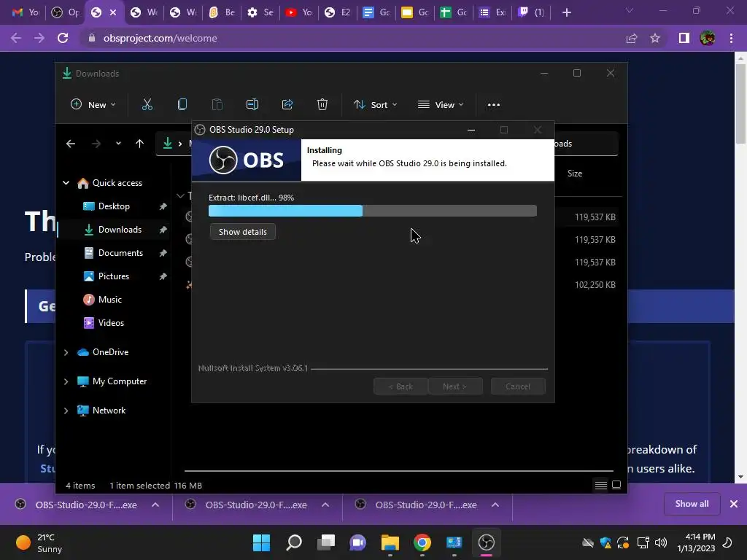This screenshot has width=747, height=560.
Task: Go up one folder level in Explorer
Action: coord(139,144)
